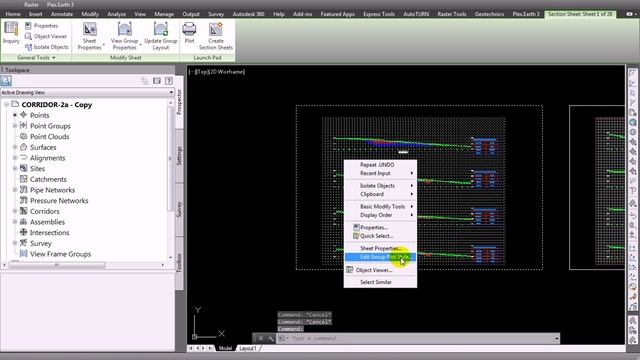Open the Geotechnics ribbon tab

tap(489, 14)
